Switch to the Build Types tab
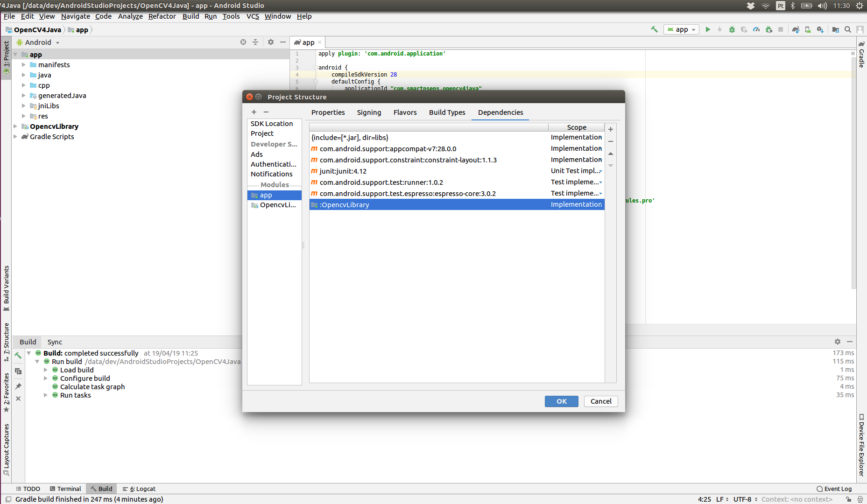The height and width of the screenshot is (504, 867). pos(447,112)
